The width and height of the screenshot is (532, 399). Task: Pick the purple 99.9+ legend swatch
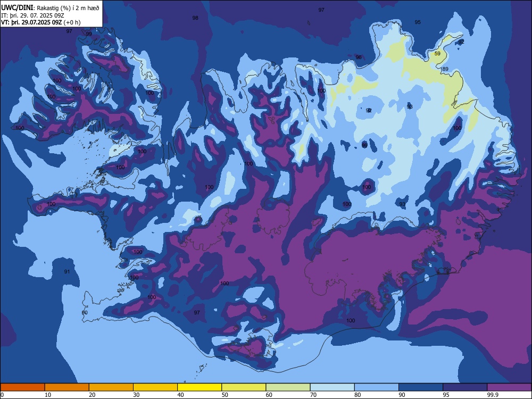(509, 387)
